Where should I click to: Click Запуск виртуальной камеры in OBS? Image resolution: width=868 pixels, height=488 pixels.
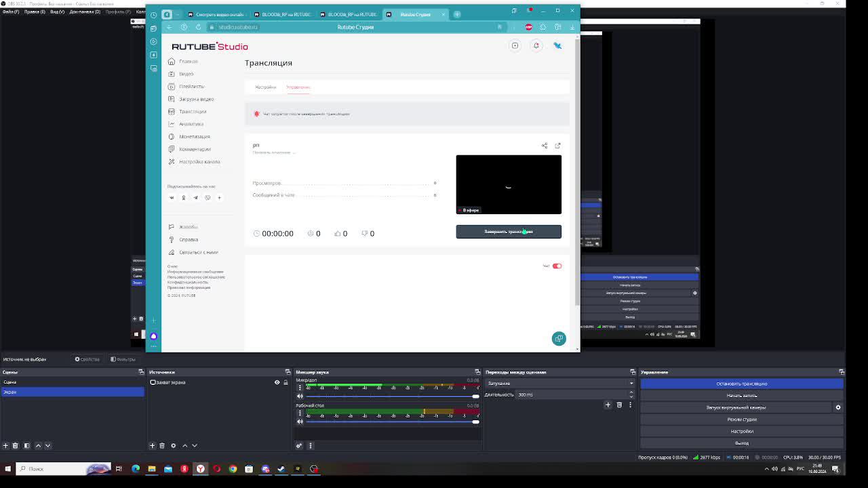[x=736, y=407]
